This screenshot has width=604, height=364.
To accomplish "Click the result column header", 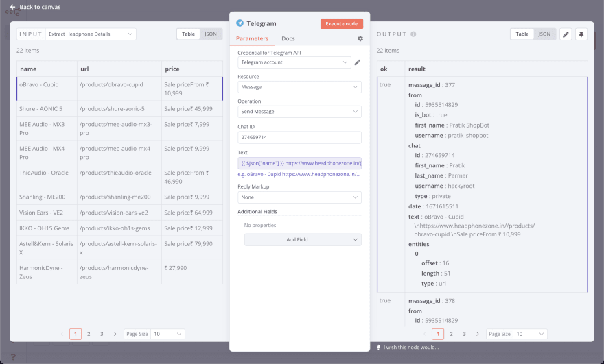I will 496,69.
